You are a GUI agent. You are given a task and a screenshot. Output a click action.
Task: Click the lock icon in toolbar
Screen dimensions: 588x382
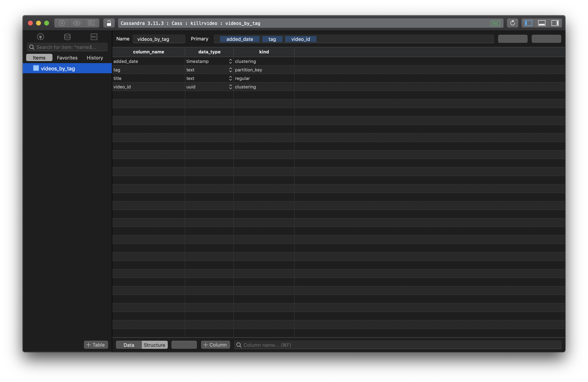coord(109,23)
